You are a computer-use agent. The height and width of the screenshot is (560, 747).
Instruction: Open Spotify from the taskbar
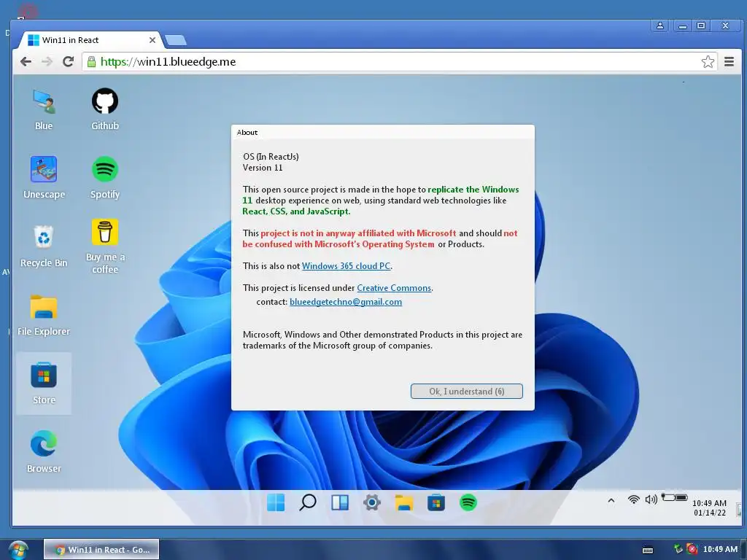click(x=468, y=502)
